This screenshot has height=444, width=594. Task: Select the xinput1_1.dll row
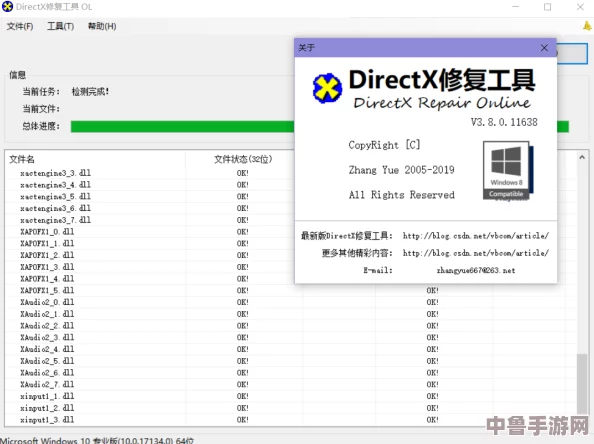point(291,396)
